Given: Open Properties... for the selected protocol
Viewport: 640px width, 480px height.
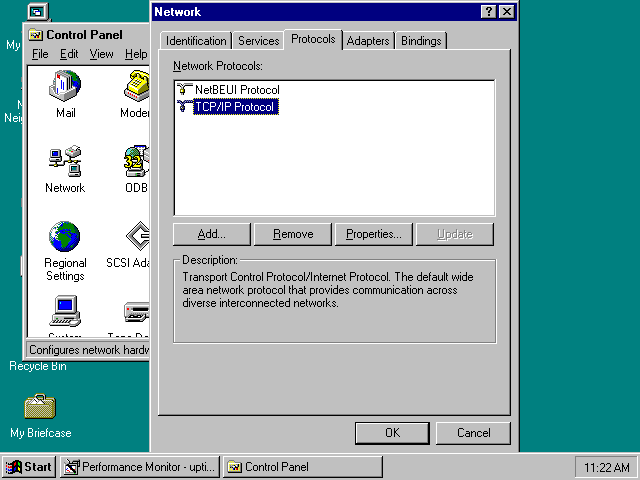Looking at the screenshot, I should point(373,234).
